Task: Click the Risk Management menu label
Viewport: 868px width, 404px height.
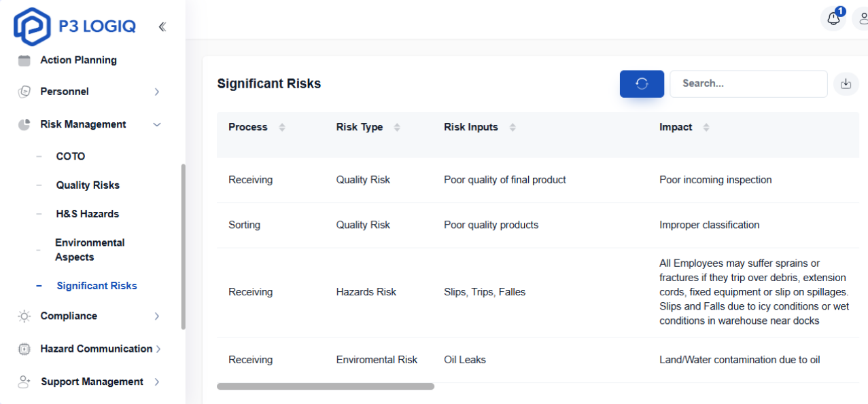Action: click(x=83, y=124)
